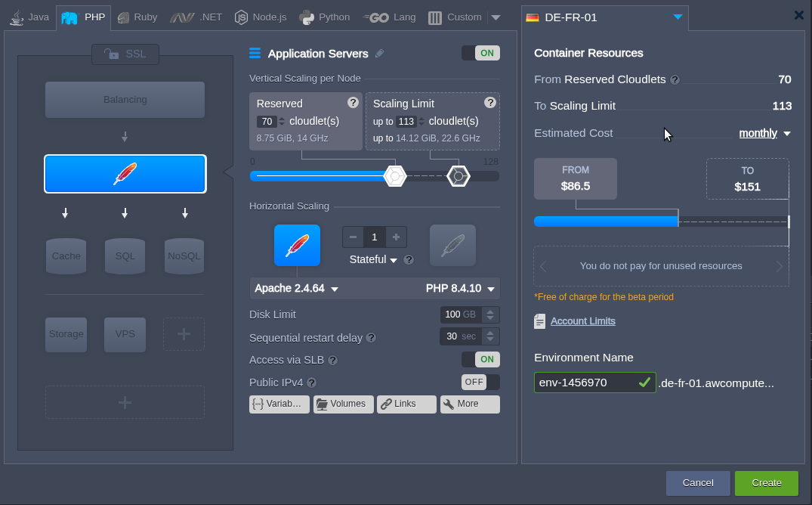Click the Reserved cloudlets value field
The image size is (812, 505).
pyautogui.click(x=267, y=121)
